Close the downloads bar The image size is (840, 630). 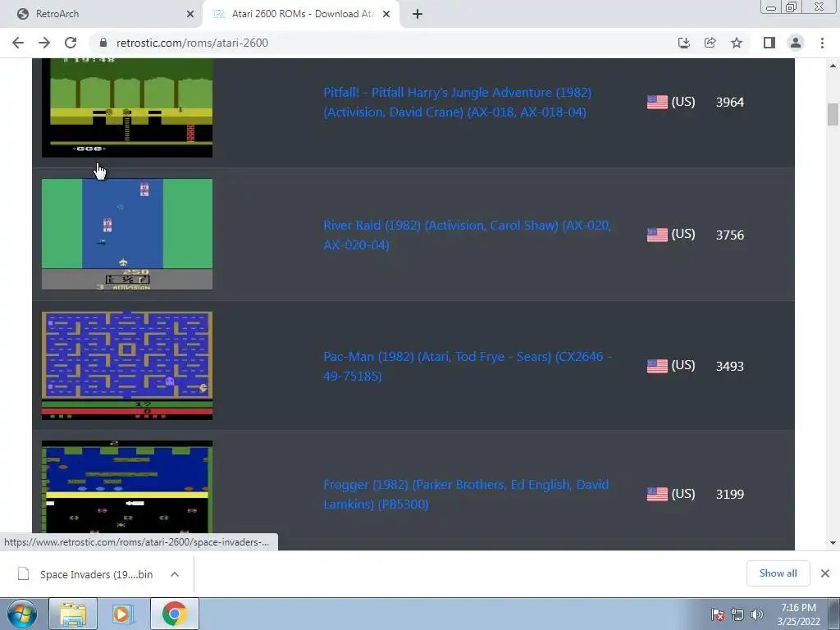point(825,573)
